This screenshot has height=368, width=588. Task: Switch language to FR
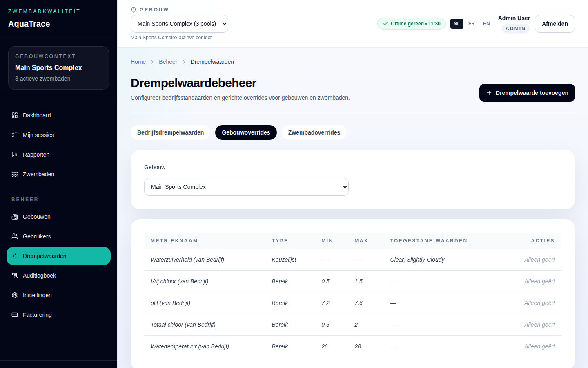coord(472,24)
